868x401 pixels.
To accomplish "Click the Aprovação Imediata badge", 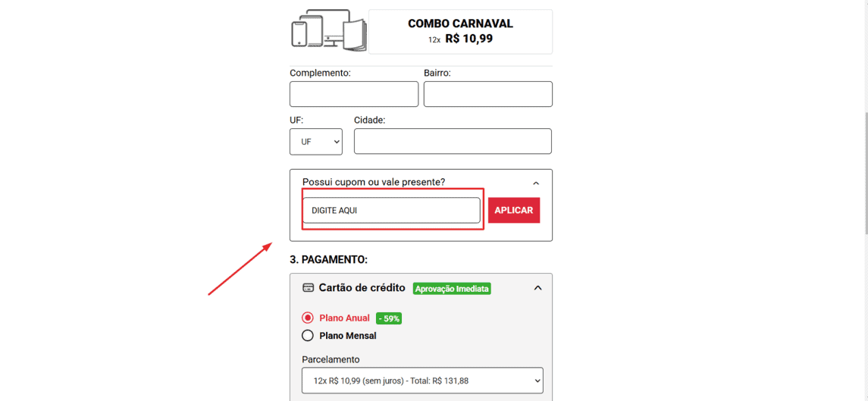I will point(453,289).
